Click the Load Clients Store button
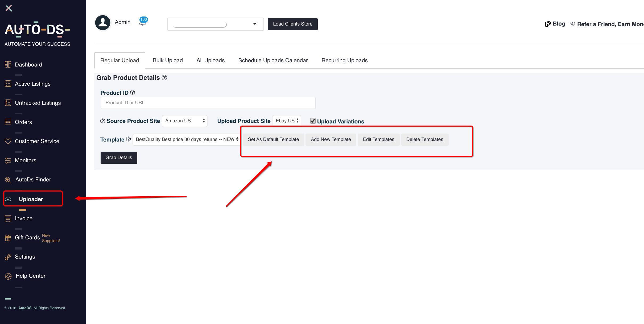Screen dimensions: 644x324 pyautogui.click(x=292, y=24)
